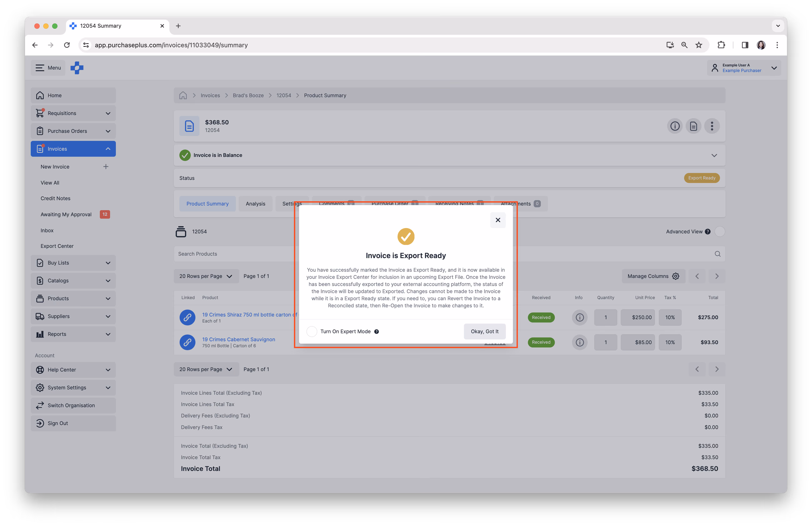Toggle the Advanced View switch
The image size is (812, 526).
[720, 231]
